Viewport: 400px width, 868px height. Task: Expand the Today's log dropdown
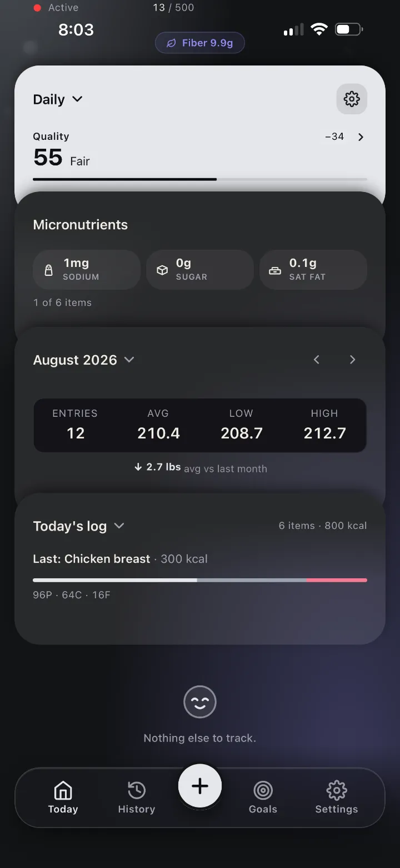click(78, 526)
